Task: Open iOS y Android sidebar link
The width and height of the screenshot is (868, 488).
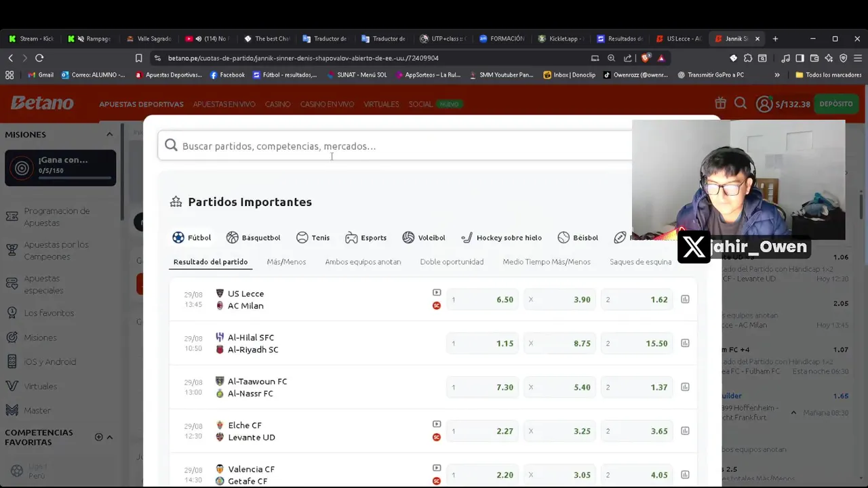Action: tap(50, 362)
